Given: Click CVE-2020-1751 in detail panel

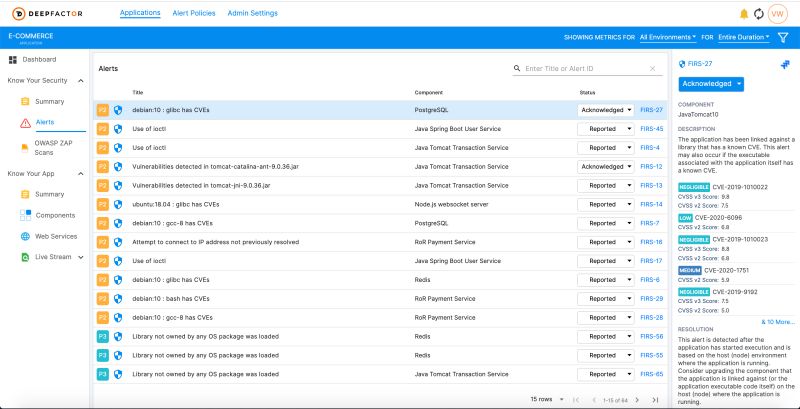Looking at the screenshot, I should [727, 270].
